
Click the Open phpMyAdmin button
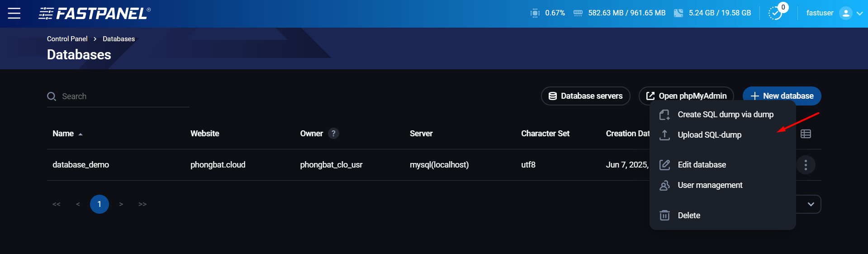pos(686,96)
